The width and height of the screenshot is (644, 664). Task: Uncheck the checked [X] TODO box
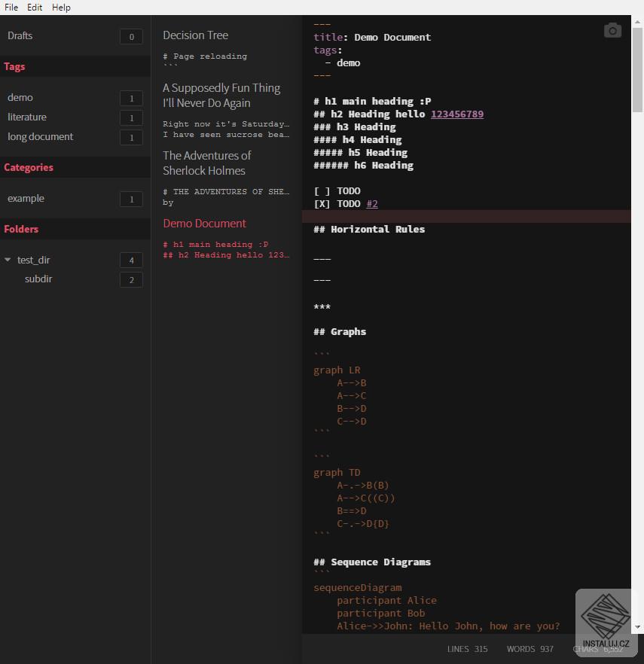click(322, 204)
